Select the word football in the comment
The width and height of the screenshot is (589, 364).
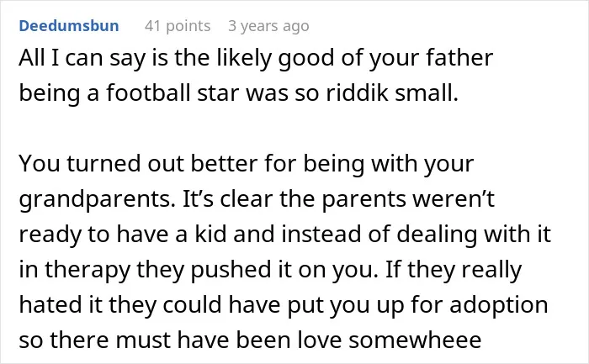coord(148,92)
